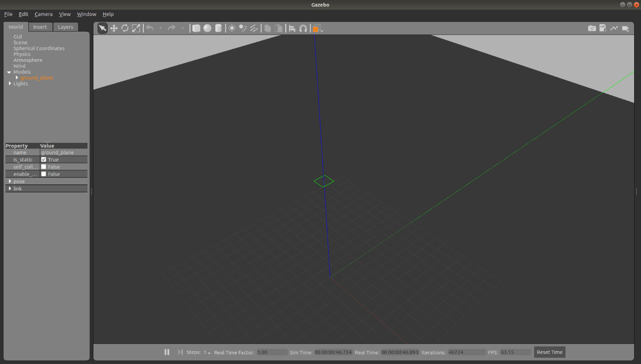Screen dimensions: 641x364
Task: Select Spherical Coordinates tree item
Action: pyautogui.click(x=39, y=49)
